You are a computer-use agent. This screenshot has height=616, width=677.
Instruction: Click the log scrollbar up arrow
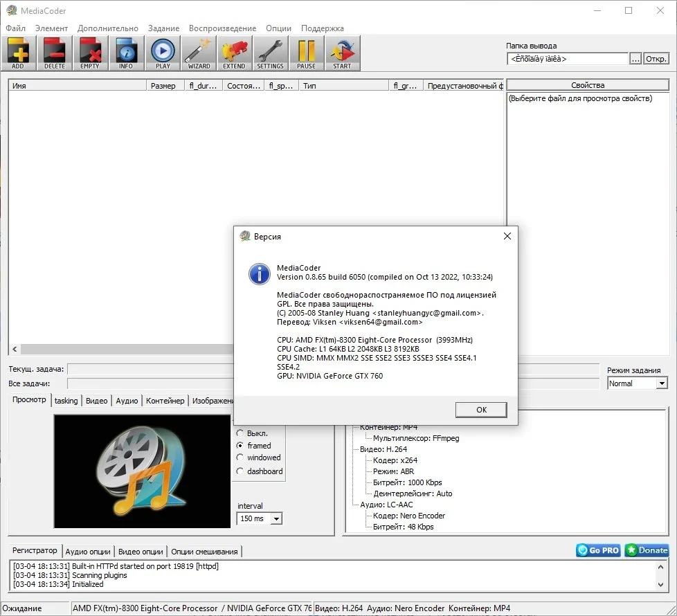coord(660,566)
